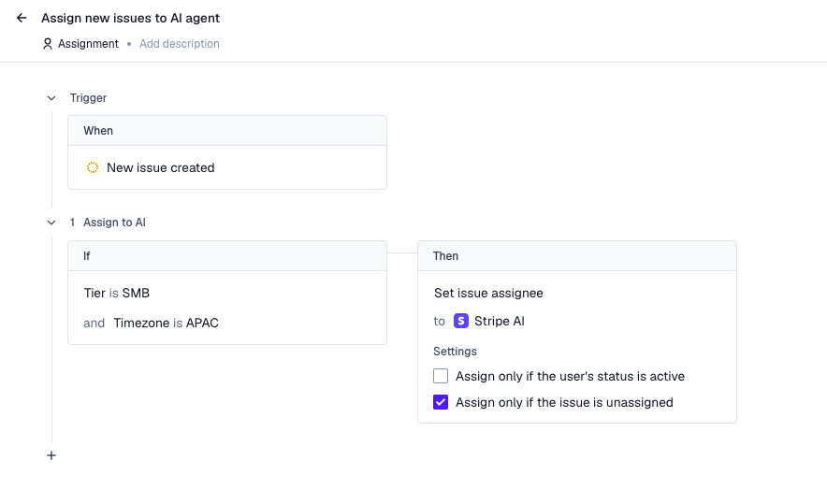Enable assign only if user's status is active

[441, 376]
